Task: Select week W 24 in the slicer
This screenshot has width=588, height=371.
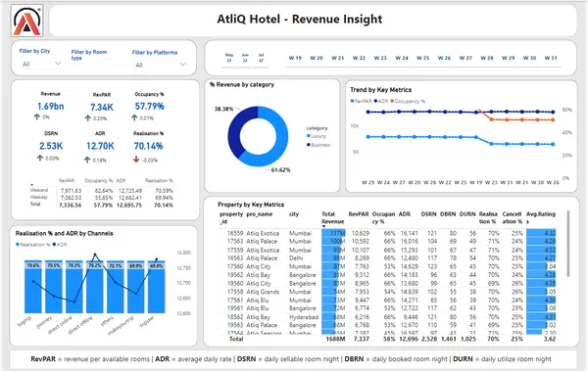Action: pos(402,58)
